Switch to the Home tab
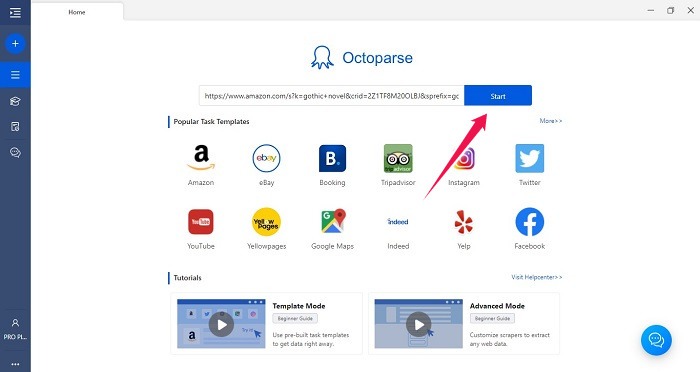 tap(77, 12)
